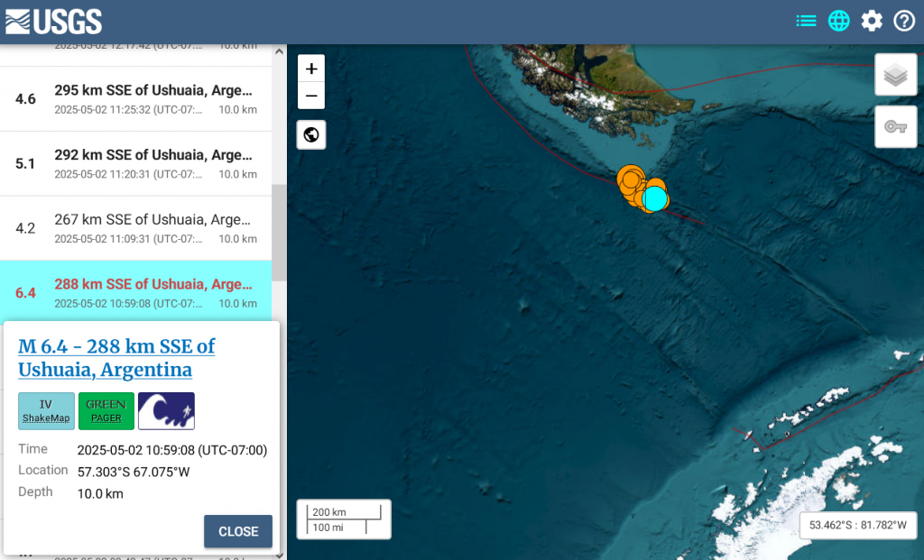Screen dimensions: 924x560
Task: Zoom out on the map
Action: 311,96
